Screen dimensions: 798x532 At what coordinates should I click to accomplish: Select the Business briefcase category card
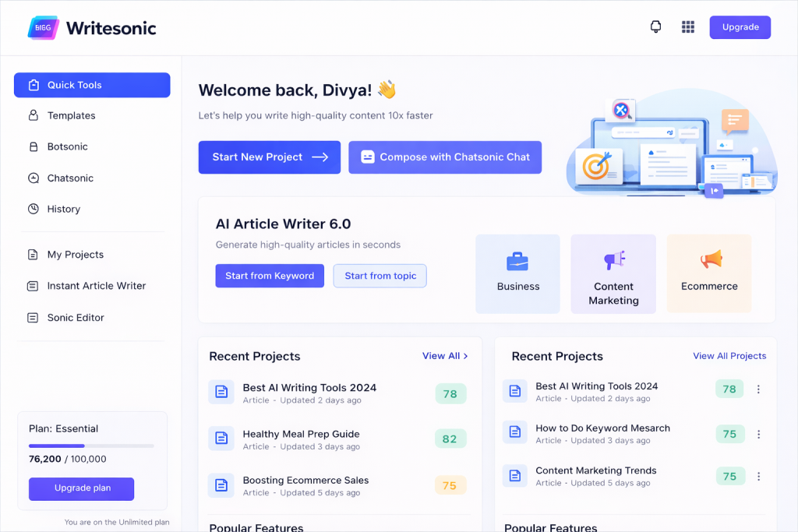pos(517,273)
